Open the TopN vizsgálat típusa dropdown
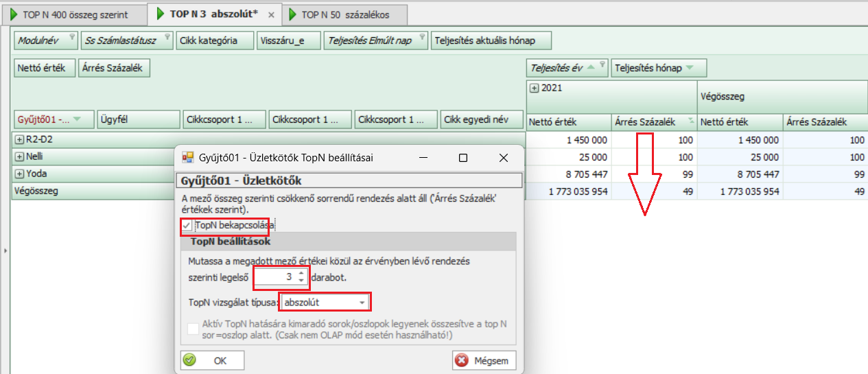Viewport: 868px width, 374px height. (362, 302)
